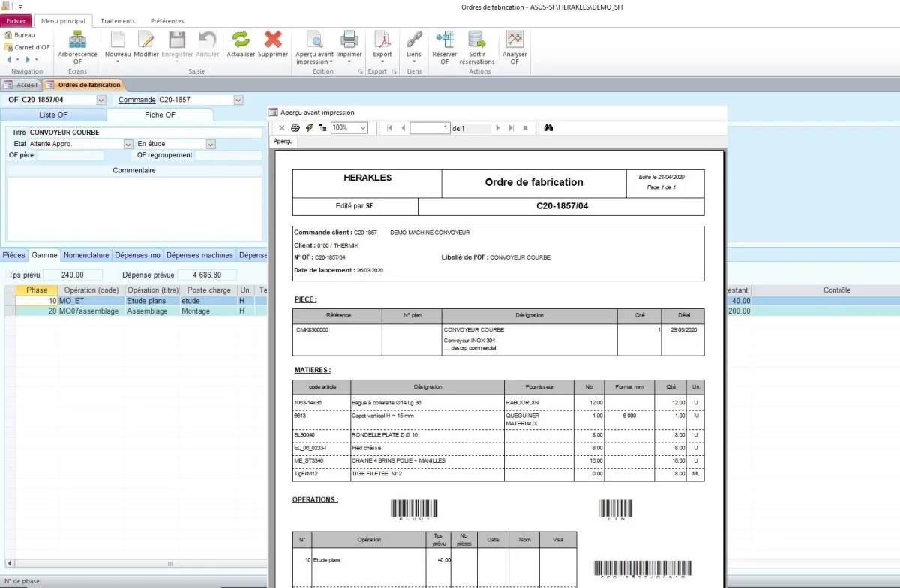Image resolution: width=900 pixels, height=588 pixels.
Task: Click the Commande hyperlink label
Action: [x=136, y=100]
